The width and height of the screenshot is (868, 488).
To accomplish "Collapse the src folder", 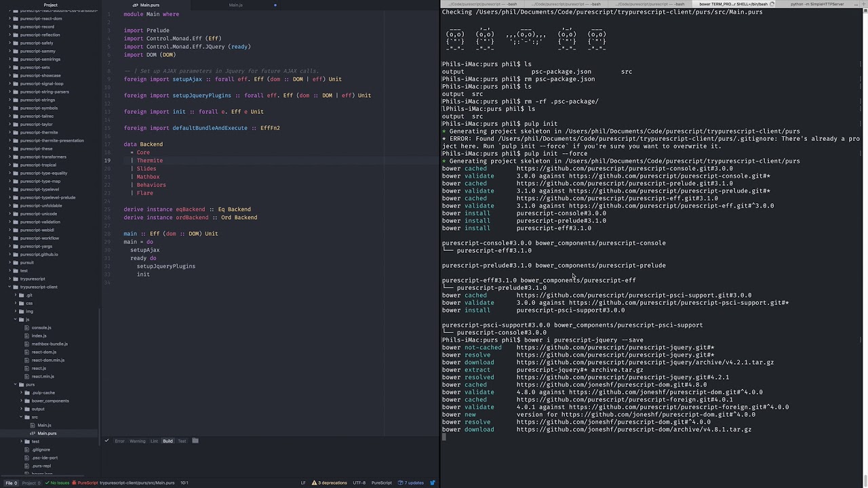I will 22,417.
